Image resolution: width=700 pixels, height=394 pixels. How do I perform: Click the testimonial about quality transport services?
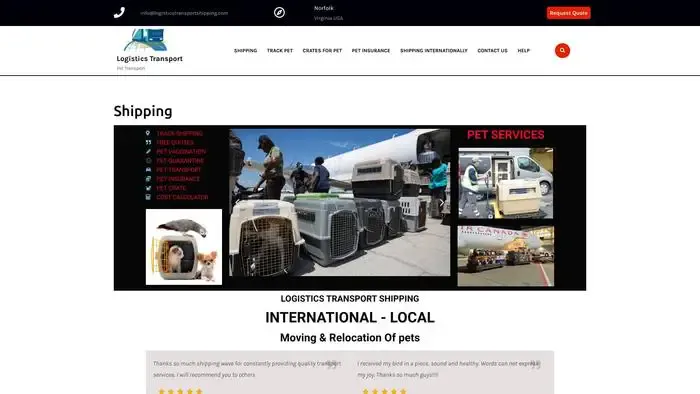click(247, 369)
